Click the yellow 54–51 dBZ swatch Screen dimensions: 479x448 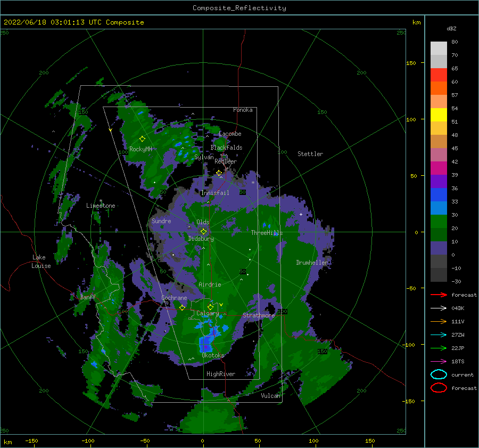pos(439,115)
